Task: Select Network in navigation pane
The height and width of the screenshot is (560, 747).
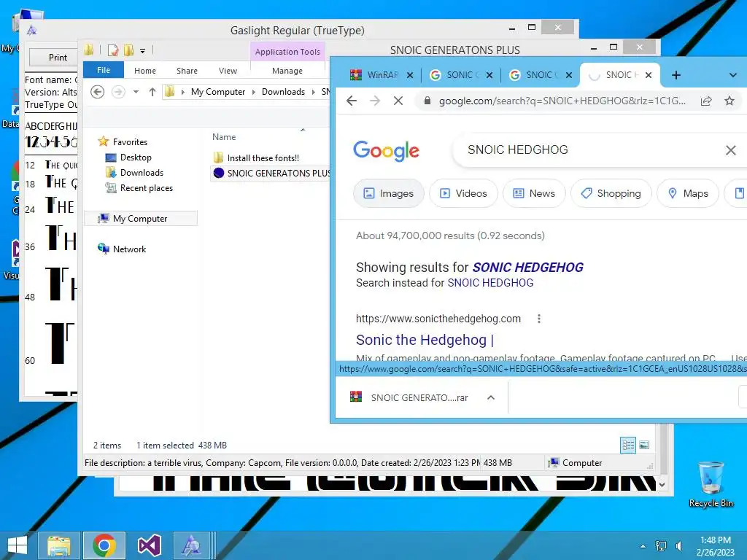Action: [x=122, y=249]
